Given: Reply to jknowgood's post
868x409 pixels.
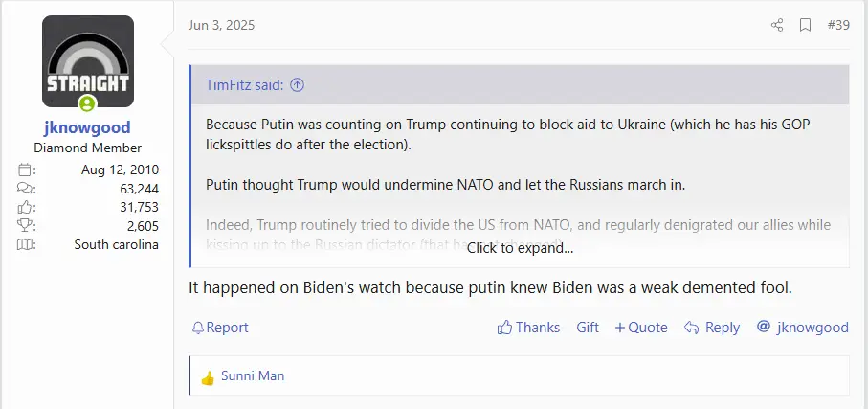Looking at the screenshot, I should tap(712, 328).
